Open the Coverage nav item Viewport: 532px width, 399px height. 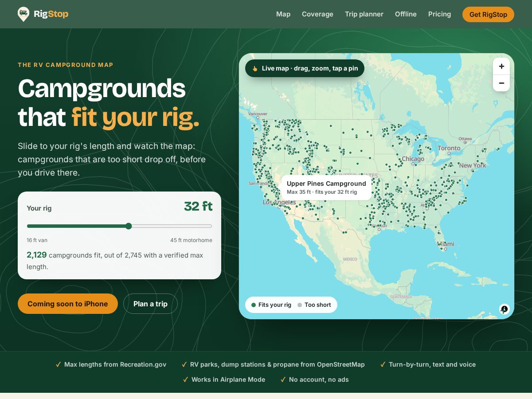[x=317, y=14]
